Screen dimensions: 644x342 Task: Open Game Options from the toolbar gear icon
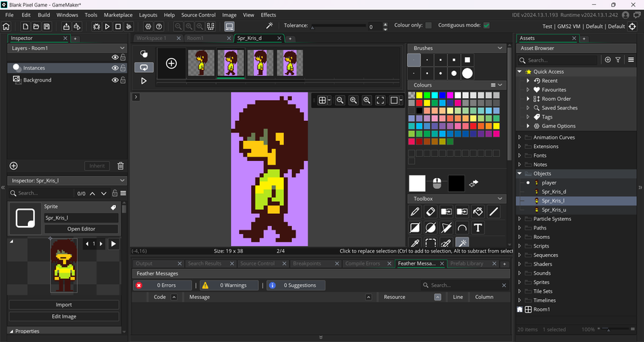148,26
